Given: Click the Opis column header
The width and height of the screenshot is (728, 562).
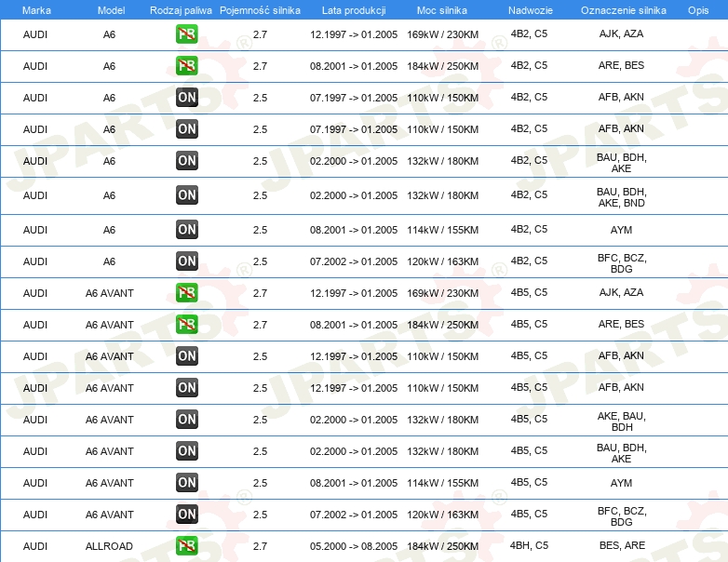Looking at the screenshot, I should coord(698,10).
